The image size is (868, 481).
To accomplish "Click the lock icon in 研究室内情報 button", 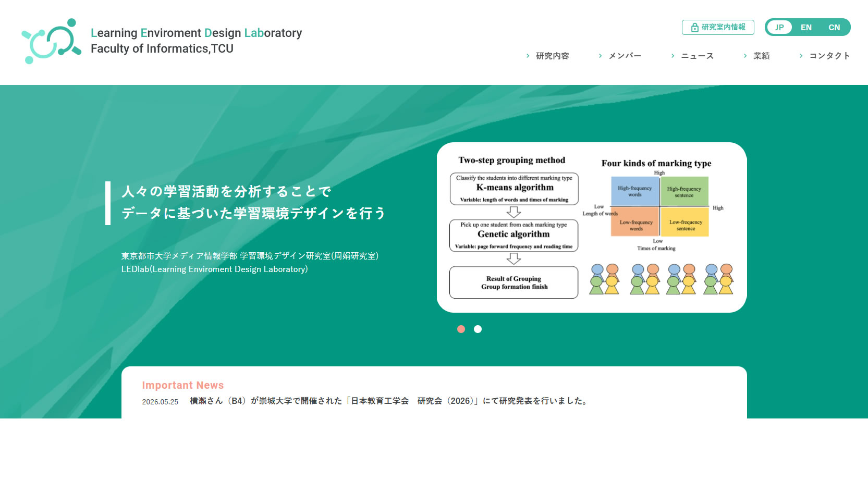I will point(694,28).
